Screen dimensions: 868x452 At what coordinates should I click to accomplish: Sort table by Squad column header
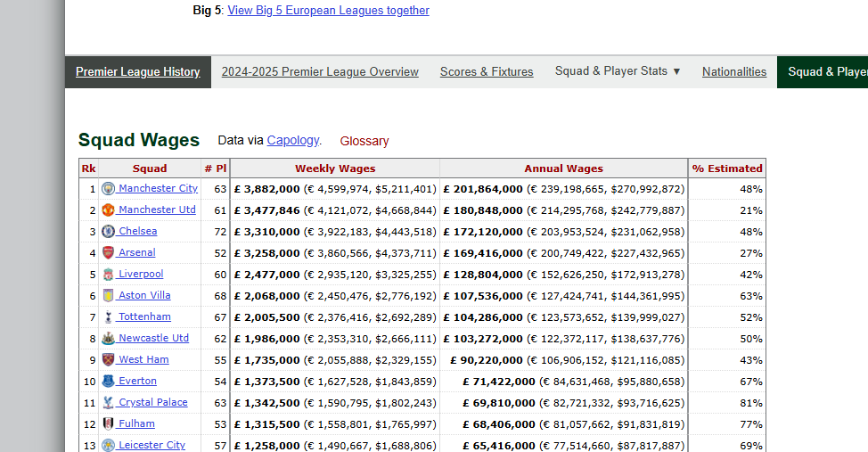click(x=150, y=168)
